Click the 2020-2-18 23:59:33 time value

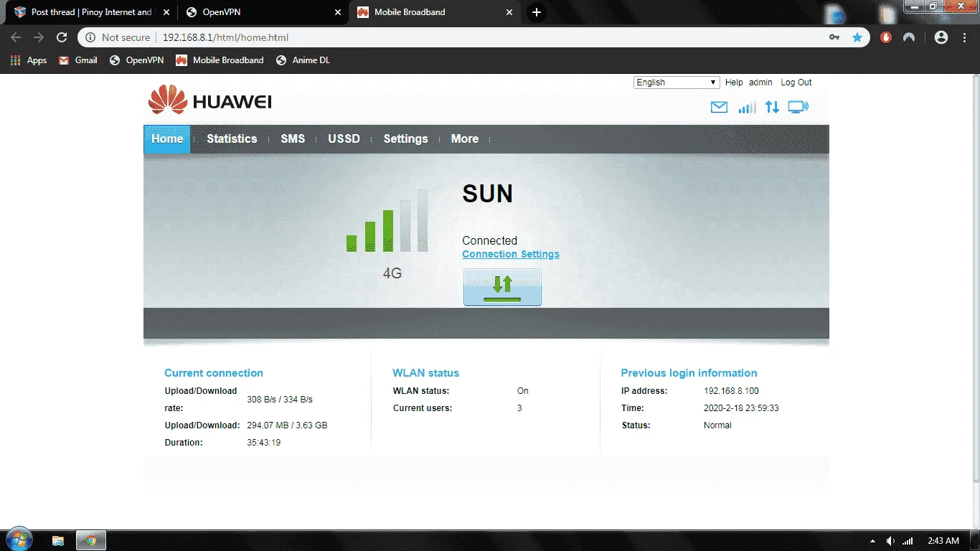coord(741,408)
